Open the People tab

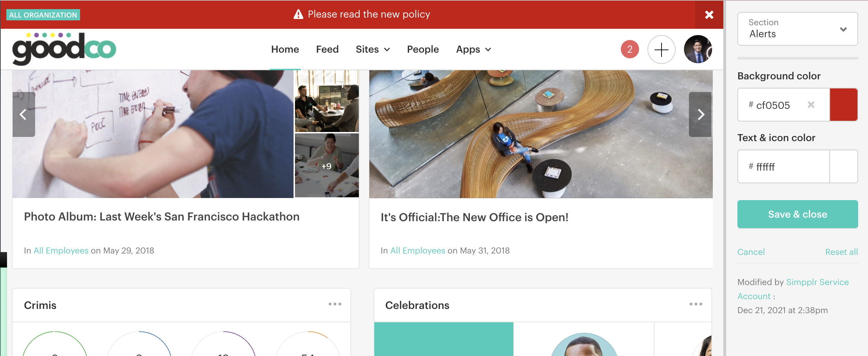pyautogui.click(x=423, y=50)
